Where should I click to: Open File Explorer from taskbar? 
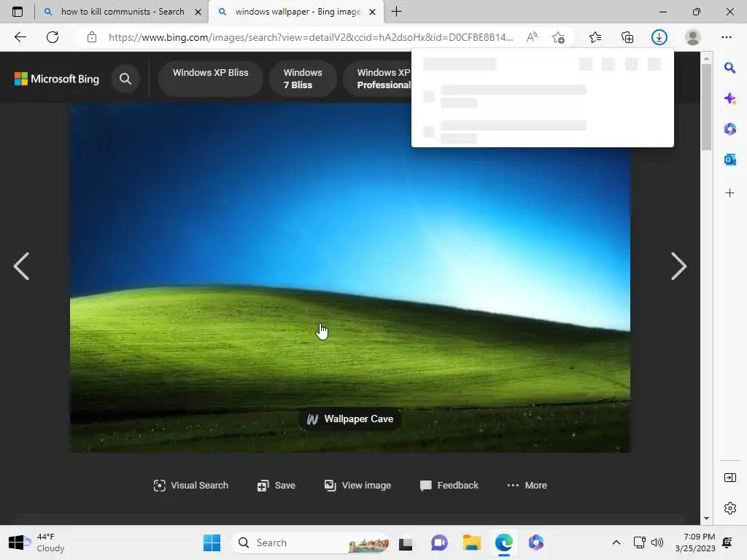point(472,542)
